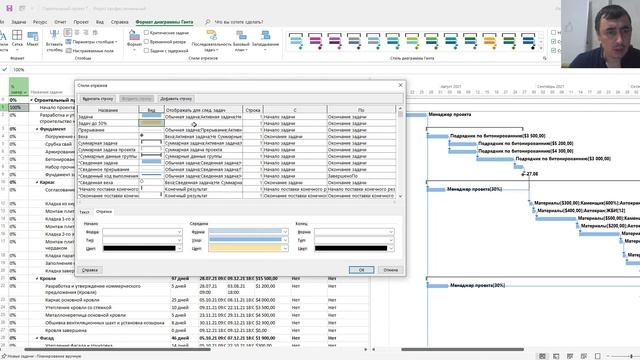Open Задача ribbon tab
640x360 pixels.
pos(19,22)
